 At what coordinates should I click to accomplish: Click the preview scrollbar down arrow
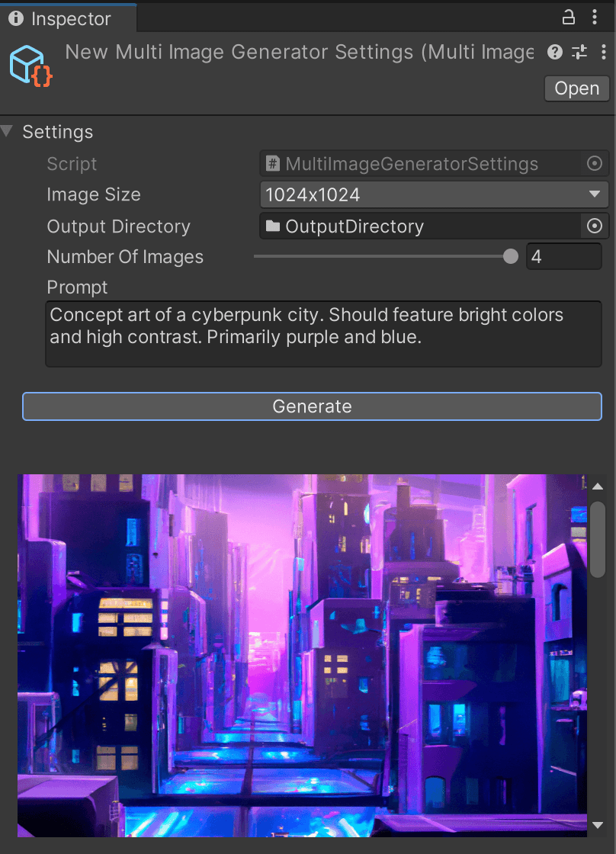(x=598, y=823)
